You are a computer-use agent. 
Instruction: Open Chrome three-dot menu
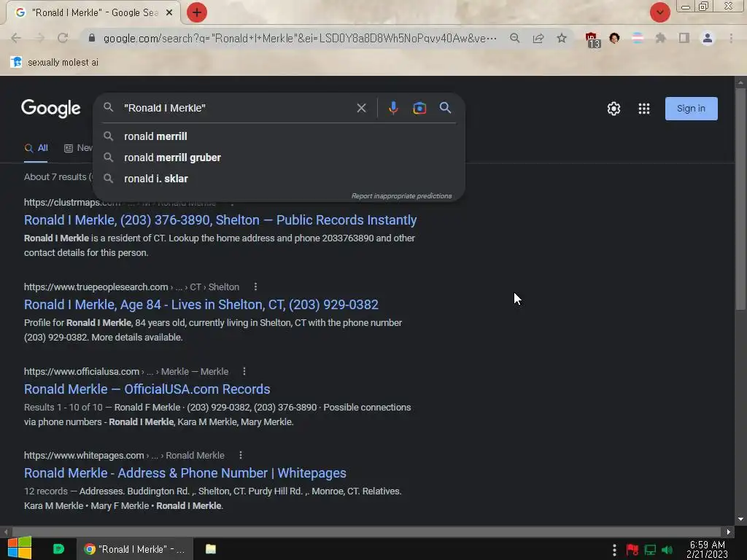point(731,38)
